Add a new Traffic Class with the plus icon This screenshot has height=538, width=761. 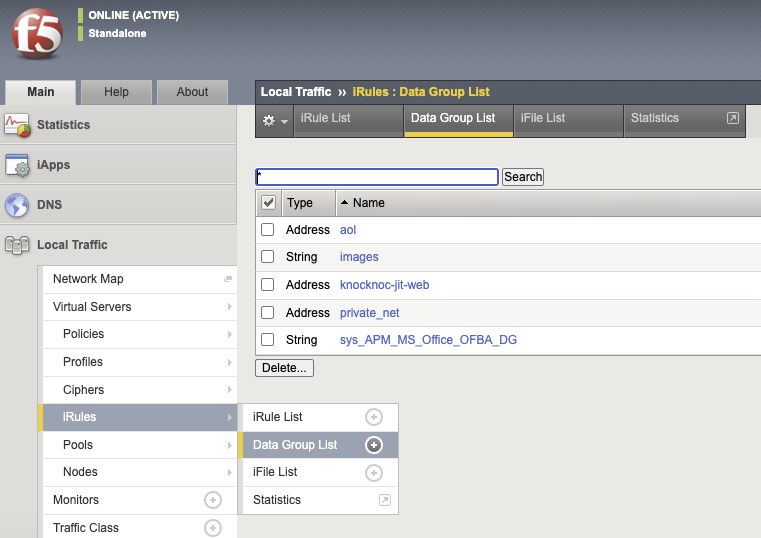pyautogui.click(x=213, y=528)
